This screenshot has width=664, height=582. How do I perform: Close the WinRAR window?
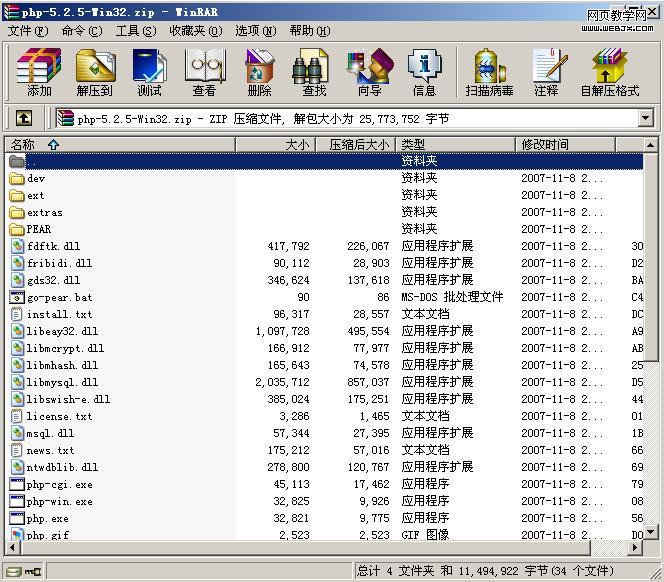[653, 12]
